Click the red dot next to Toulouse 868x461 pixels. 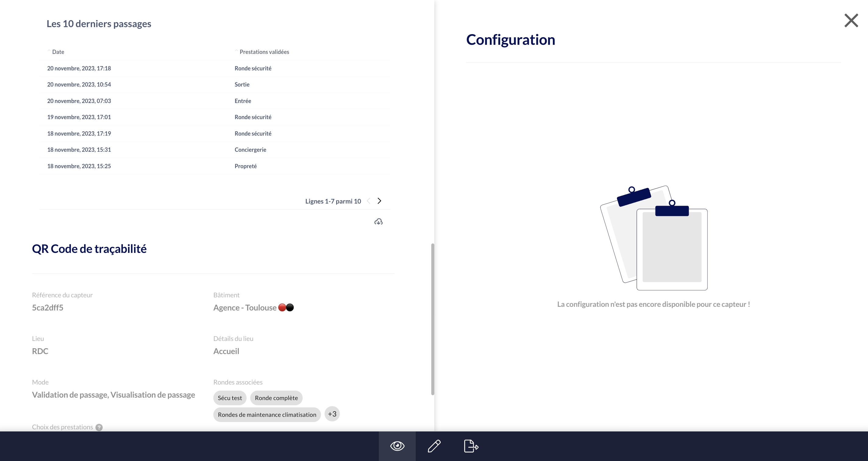point(282,307)
